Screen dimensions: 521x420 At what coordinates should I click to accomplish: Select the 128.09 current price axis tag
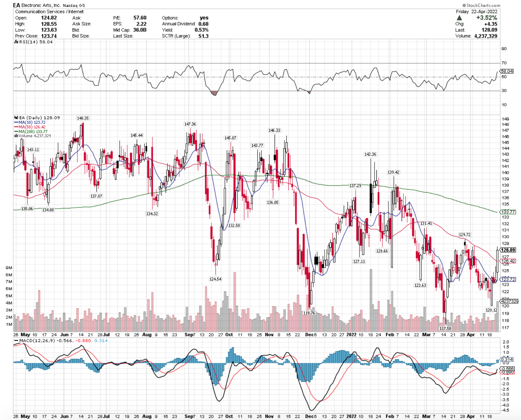tap(508, 250)
